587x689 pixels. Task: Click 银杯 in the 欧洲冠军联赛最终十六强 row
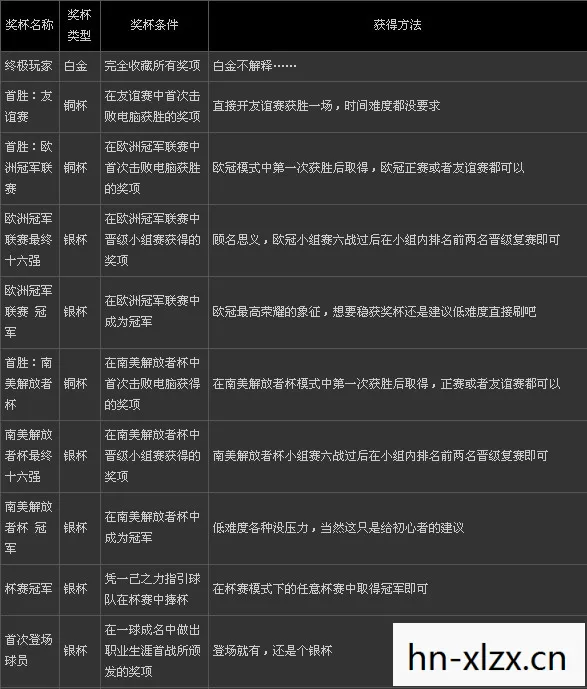(x=76, y=240)
